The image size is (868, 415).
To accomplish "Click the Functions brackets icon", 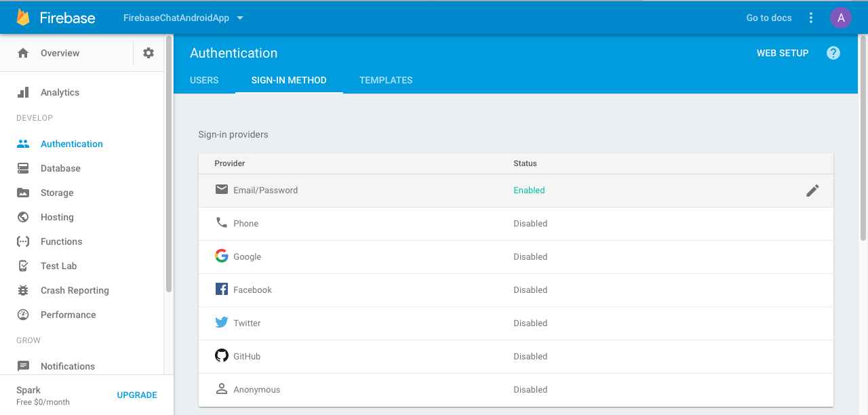I will 23,241.
